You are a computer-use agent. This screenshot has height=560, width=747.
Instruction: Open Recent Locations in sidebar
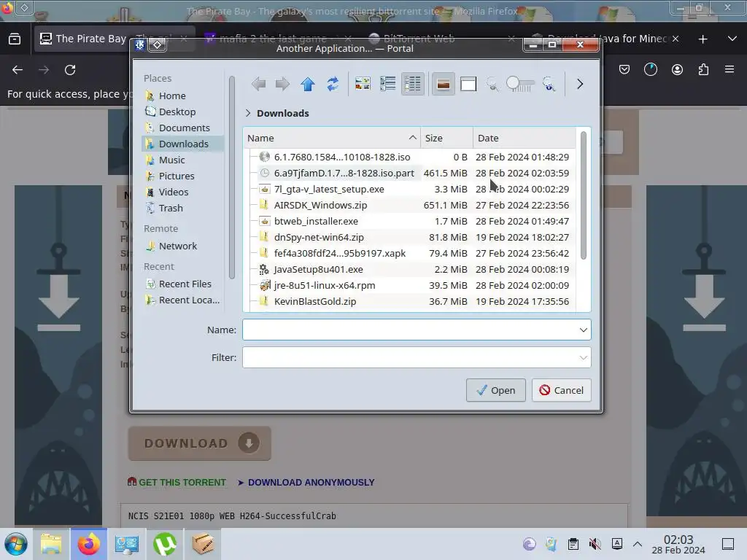[x=183, y=300]
